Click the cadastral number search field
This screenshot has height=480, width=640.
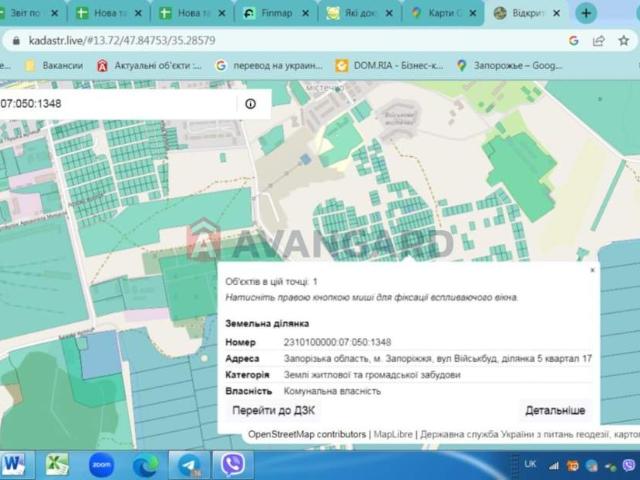[116, 104]
